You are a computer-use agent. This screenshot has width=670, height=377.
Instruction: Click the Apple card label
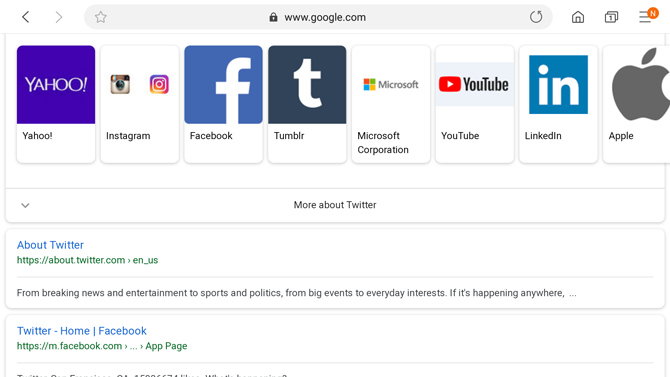tap(621, 136)
